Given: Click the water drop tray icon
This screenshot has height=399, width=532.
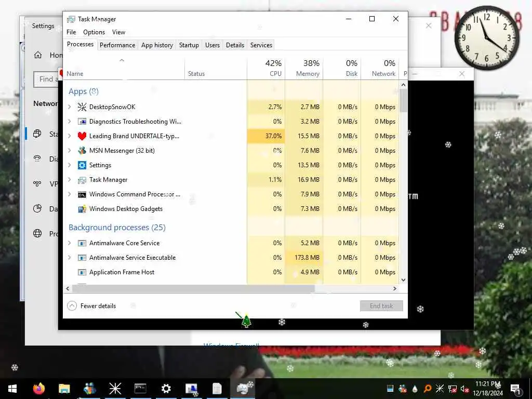Looking at the screenshot, I should (415, 389).
